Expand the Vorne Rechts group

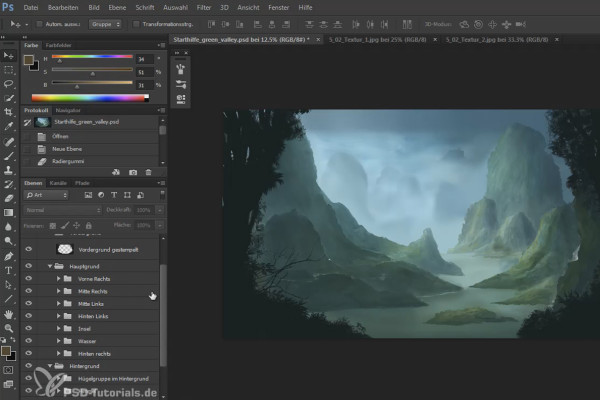click(58, 279)
